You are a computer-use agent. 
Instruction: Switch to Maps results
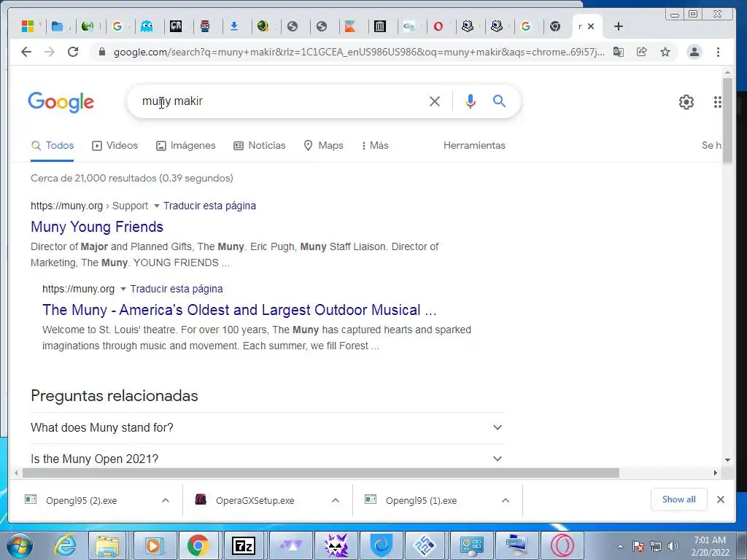pyautogui.click(x=323, y=145)
